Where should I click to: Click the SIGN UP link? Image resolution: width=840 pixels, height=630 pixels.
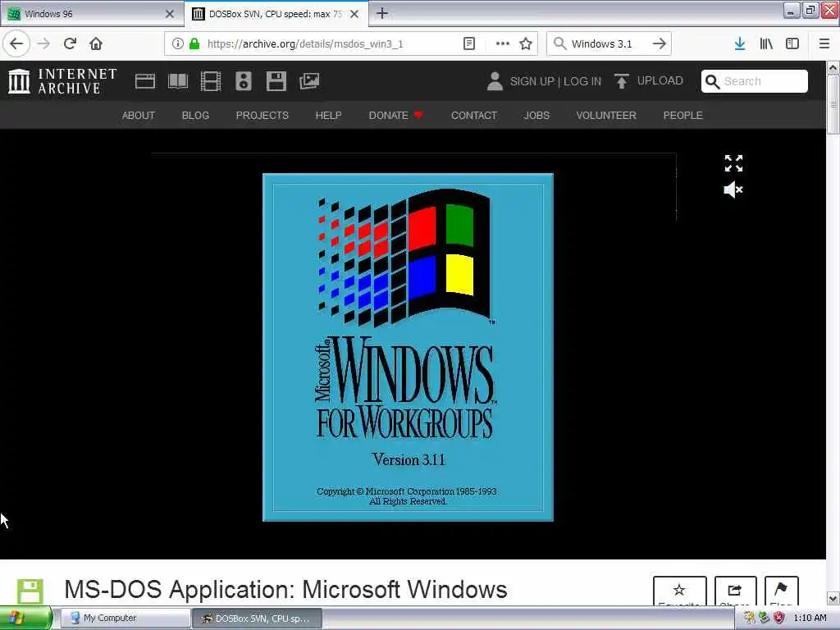tap(532, 81)
